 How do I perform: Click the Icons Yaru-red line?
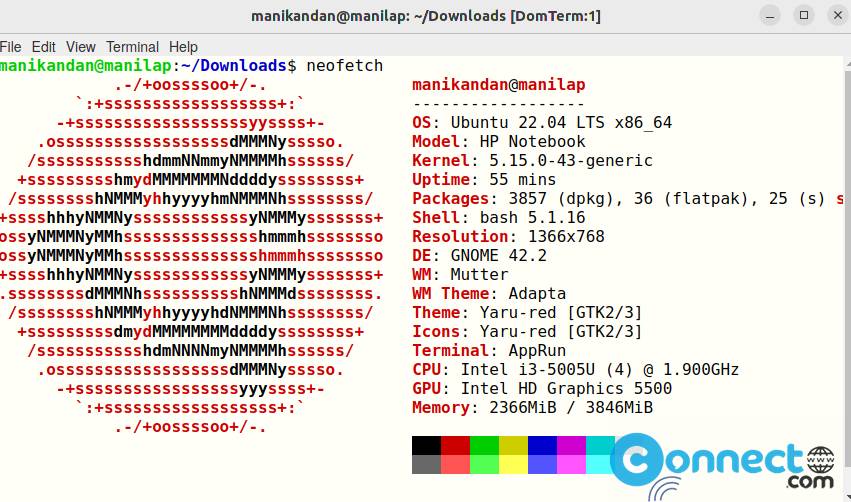pos(528,332)
